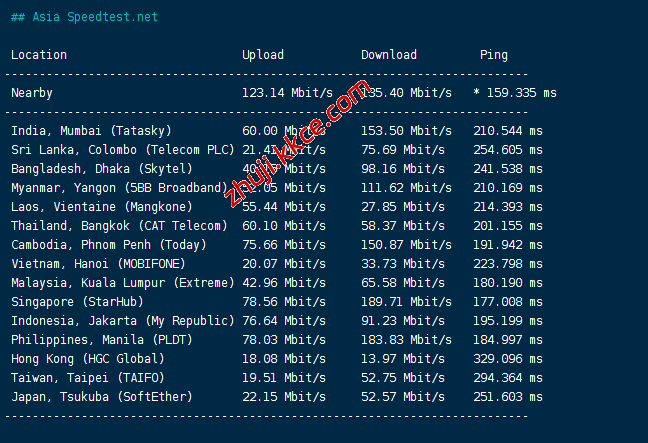Click Cambodia, Phnom Penh (Today) location
648x443 pixels.
[108, 245]
